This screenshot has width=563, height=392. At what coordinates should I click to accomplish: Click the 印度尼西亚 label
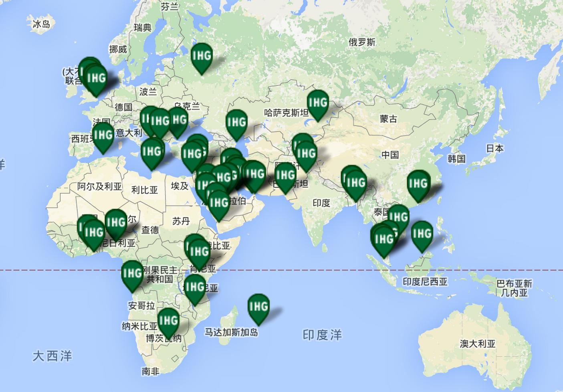[x=425, y=282]
